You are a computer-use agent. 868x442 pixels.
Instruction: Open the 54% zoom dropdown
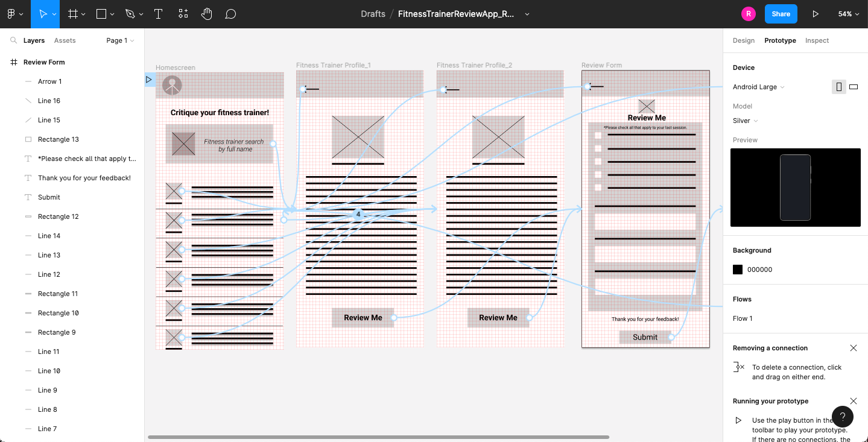(848, 14)
